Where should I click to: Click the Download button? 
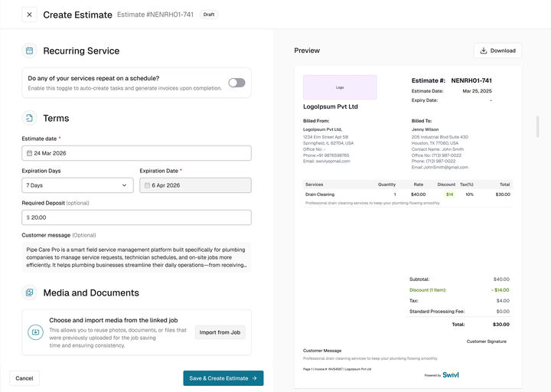[497, 51]
